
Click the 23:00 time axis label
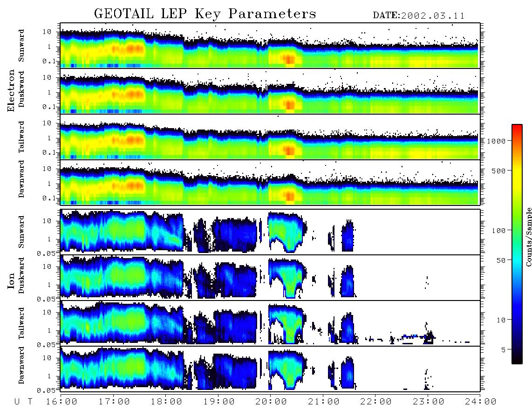click(x=429, y=402)
